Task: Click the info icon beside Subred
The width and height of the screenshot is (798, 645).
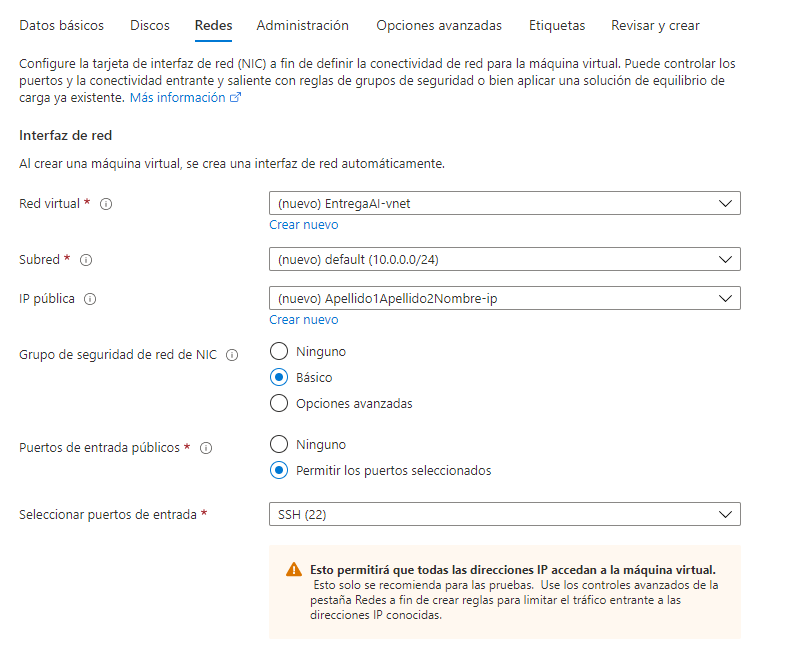Action: [x=86, y=260]
